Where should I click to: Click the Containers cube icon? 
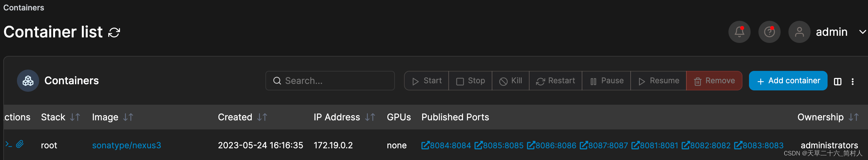[28, 81]
